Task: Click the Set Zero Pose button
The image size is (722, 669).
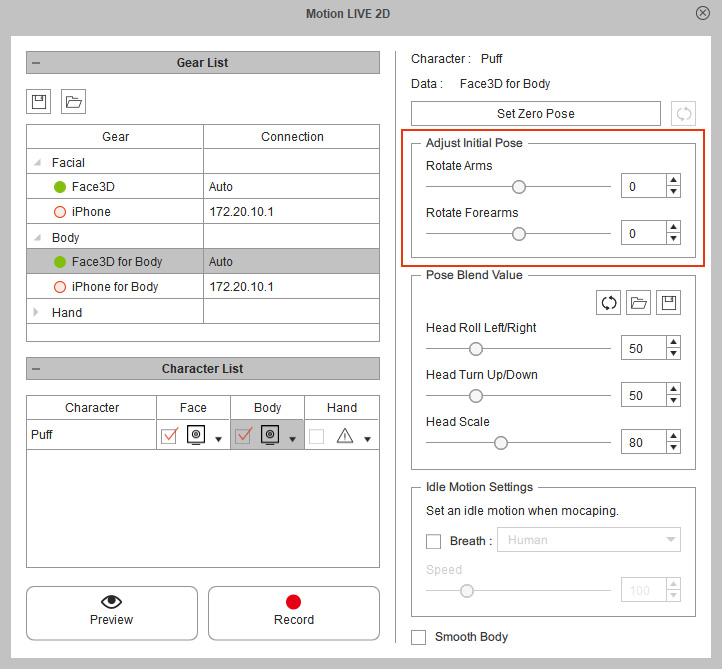Action: pyautogui.click(x=535, y=113)
